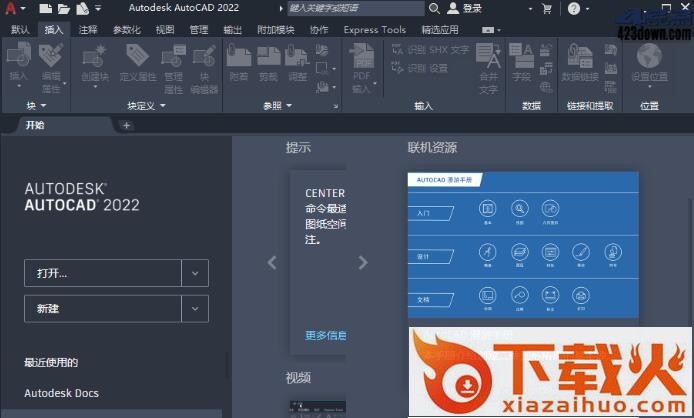Expand the Block Definition (块定义) panel
Viewport: 694px width, 418px height.
[147, 105]
